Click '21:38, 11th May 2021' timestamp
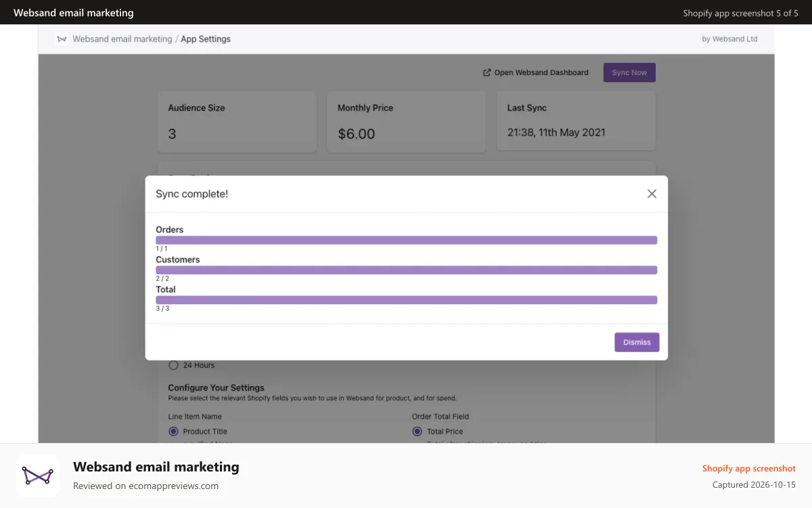 click(x=556, y=133)
